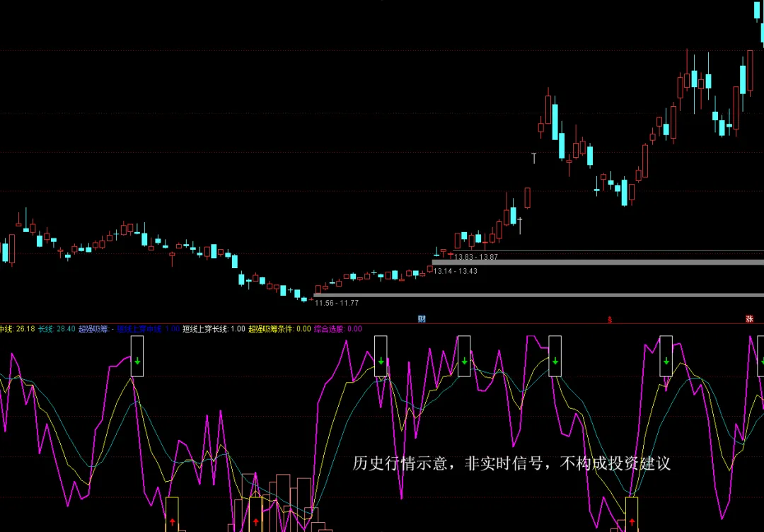The height and width of the screenshot is (532, 764).
Task: Select the 超强吸筹条件 0.00 indicator label
Action: tap(279, 329)
